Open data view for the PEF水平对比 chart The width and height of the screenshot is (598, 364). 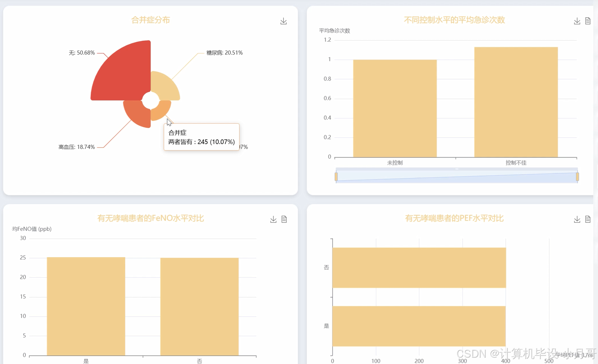tap(588, 219)
